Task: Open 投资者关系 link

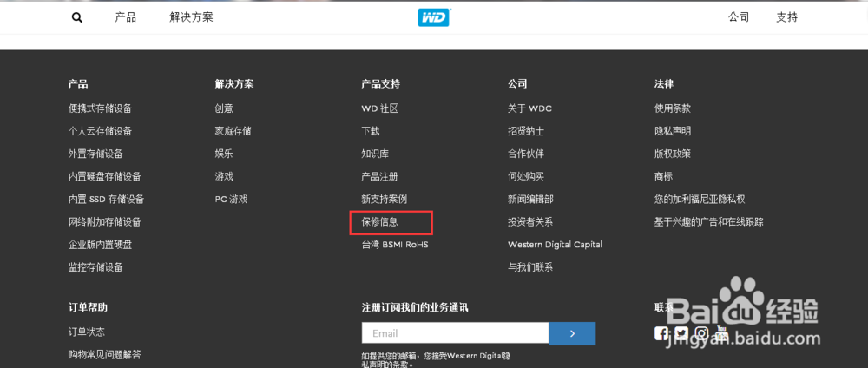Action: coord(530,222)
